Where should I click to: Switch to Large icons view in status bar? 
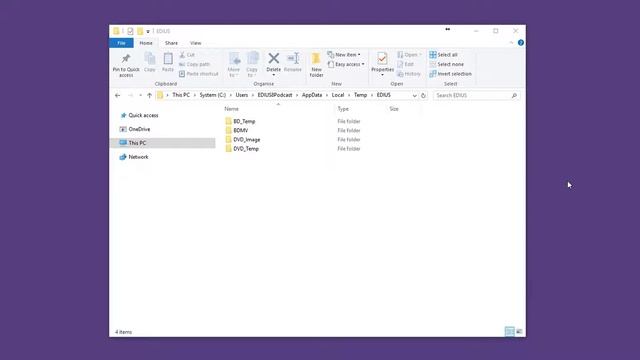click(519, 331)
